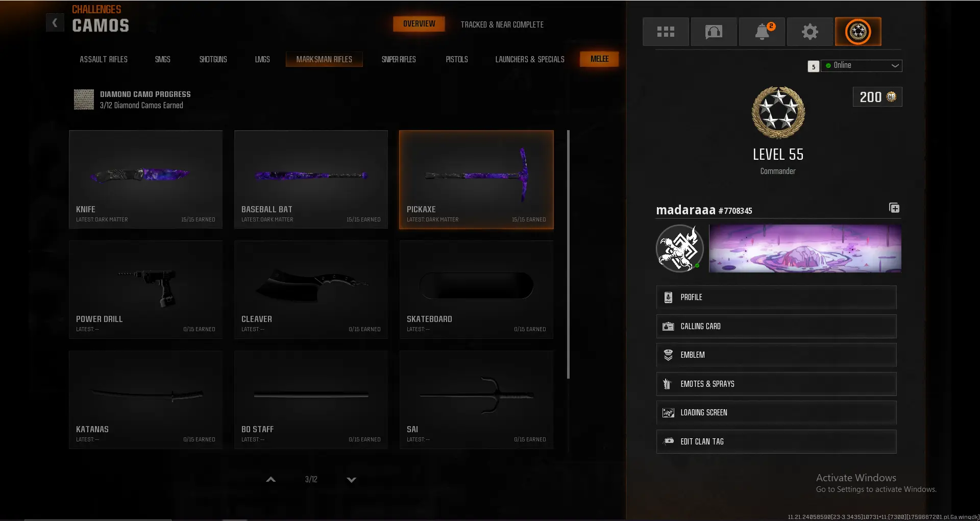The width and height of the screenshot is (980, 521).
Task: Click the Diamond Camo progress swatch
Action: (84, 100)
